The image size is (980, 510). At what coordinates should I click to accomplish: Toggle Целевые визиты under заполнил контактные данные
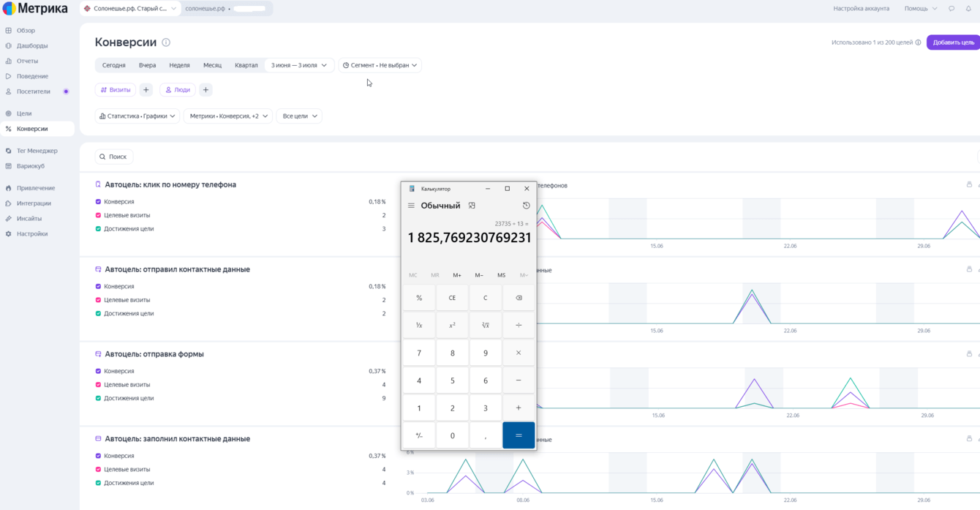pos(98,469)
